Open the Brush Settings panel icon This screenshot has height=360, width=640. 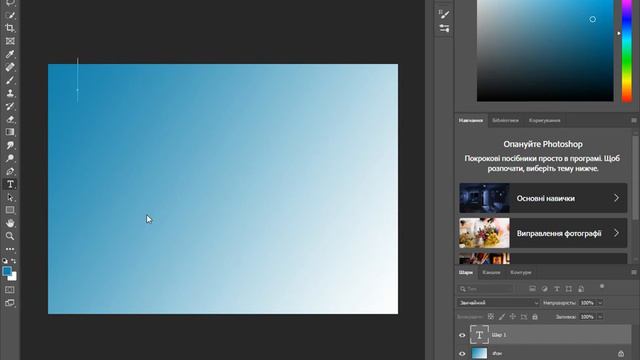coord(444,14)
